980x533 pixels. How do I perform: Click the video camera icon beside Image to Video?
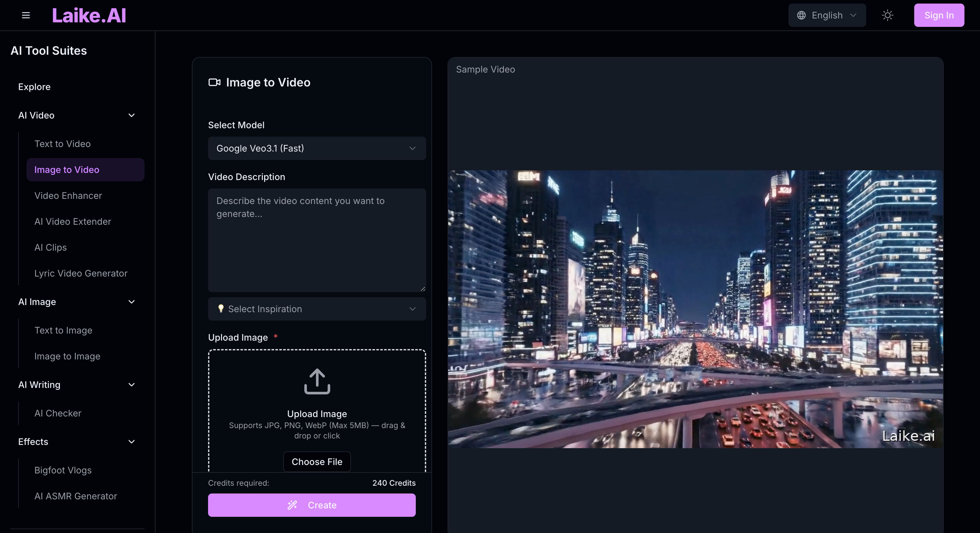click(214, 82)
